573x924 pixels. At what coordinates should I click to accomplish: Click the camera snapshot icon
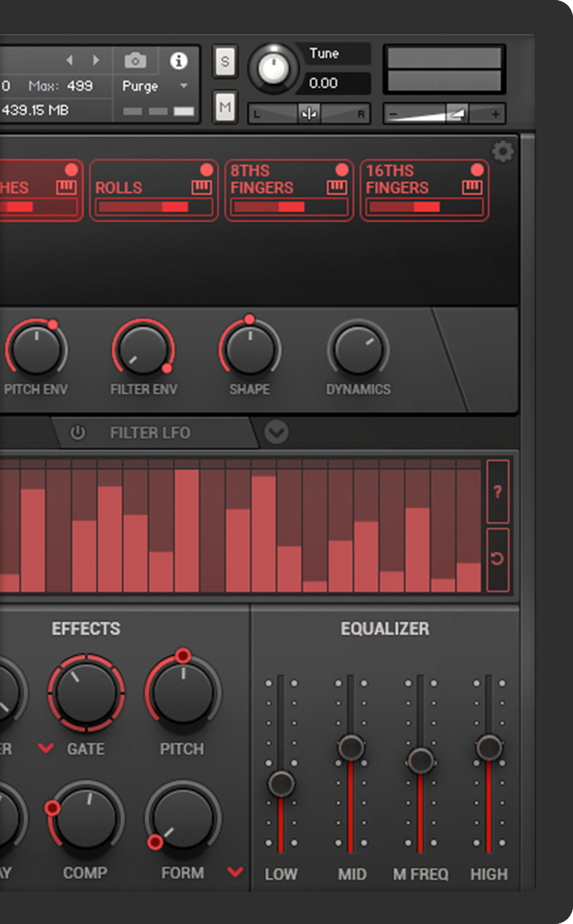coord(135,61)
